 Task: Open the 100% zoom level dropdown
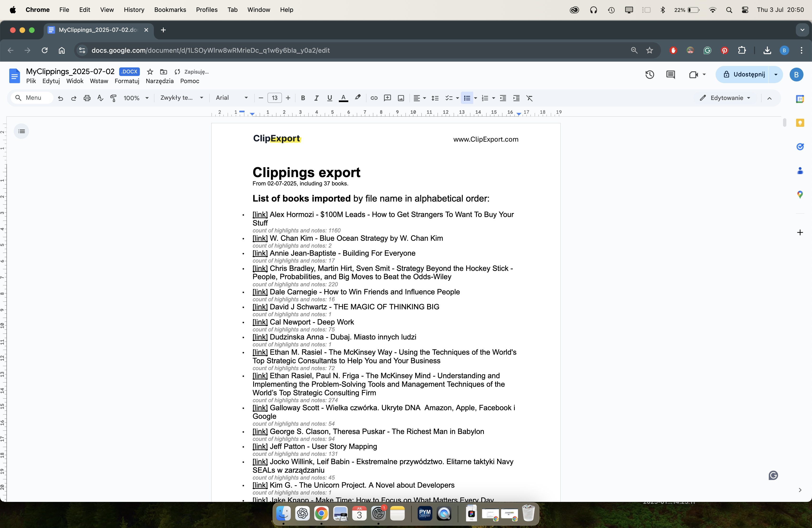(136, 98)
